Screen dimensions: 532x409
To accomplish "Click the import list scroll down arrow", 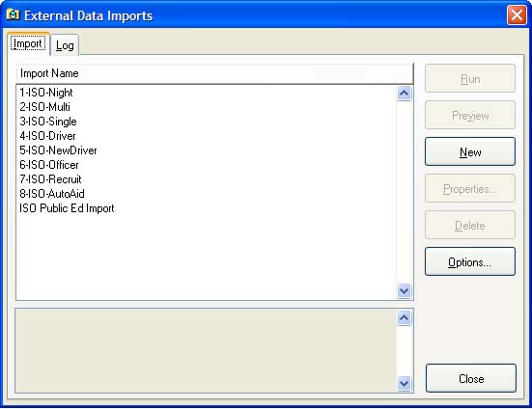I will pyautogui.click(x=404, y=290).
